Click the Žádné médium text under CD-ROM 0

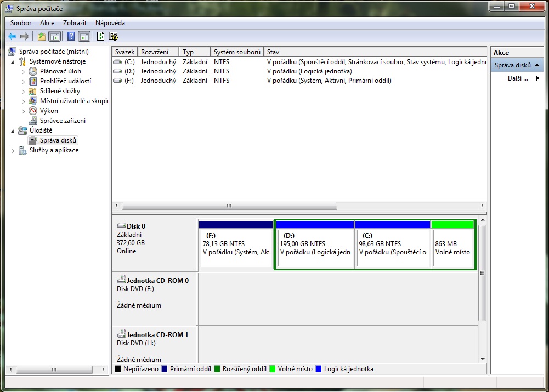pyautogui.click(x=139, y=305)
